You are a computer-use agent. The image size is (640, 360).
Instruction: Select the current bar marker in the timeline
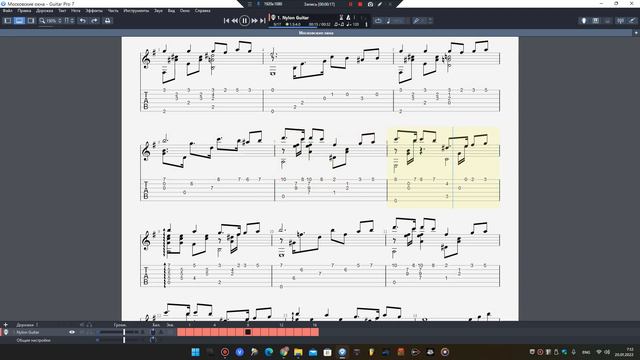[248, 332]
